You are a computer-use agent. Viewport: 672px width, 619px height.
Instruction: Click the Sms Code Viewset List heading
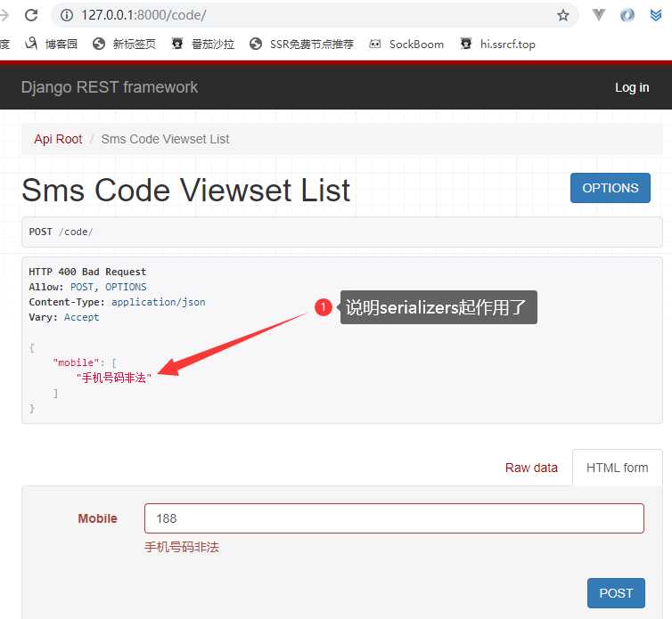[x=185, y=190]
